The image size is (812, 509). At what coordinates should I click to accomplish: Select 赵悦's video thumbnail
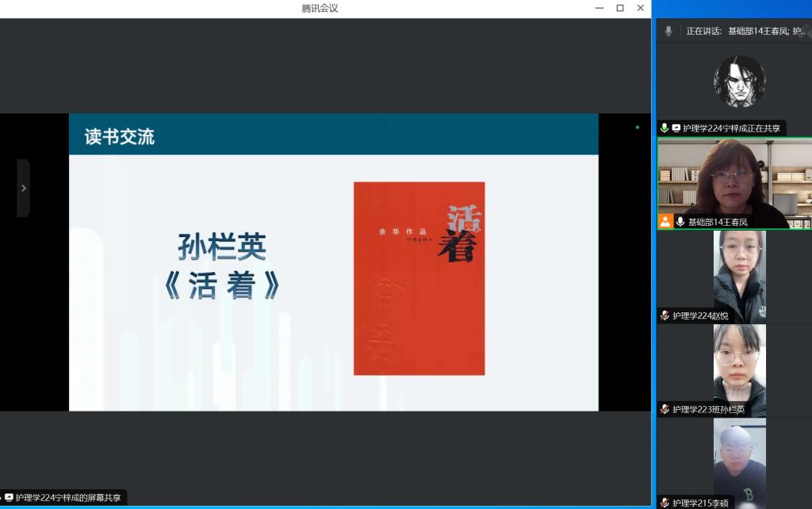(x=739, y=274)
